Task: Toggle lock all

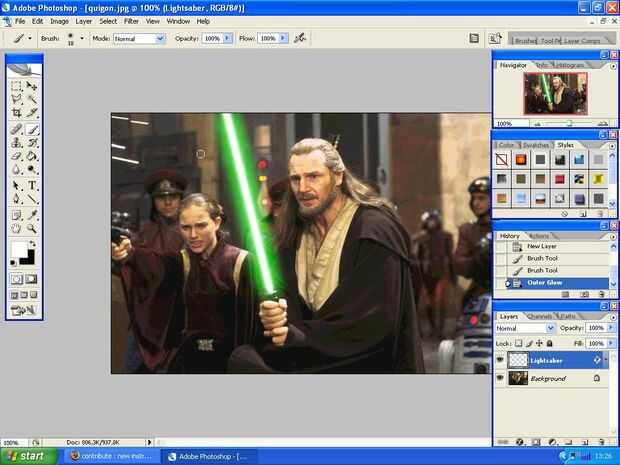Action: point(549,343)
